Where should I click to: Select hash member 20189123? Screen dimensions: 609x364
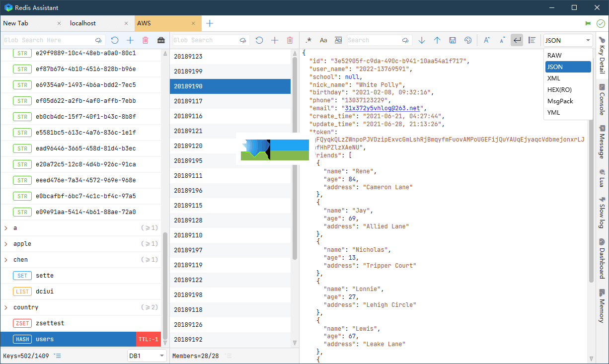(230, 57)
